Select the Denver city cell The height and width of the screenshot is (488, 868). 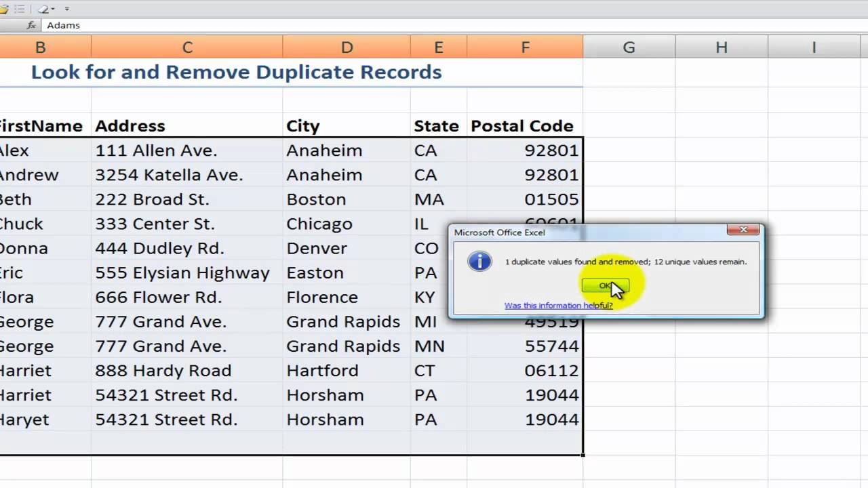point(347,248)
